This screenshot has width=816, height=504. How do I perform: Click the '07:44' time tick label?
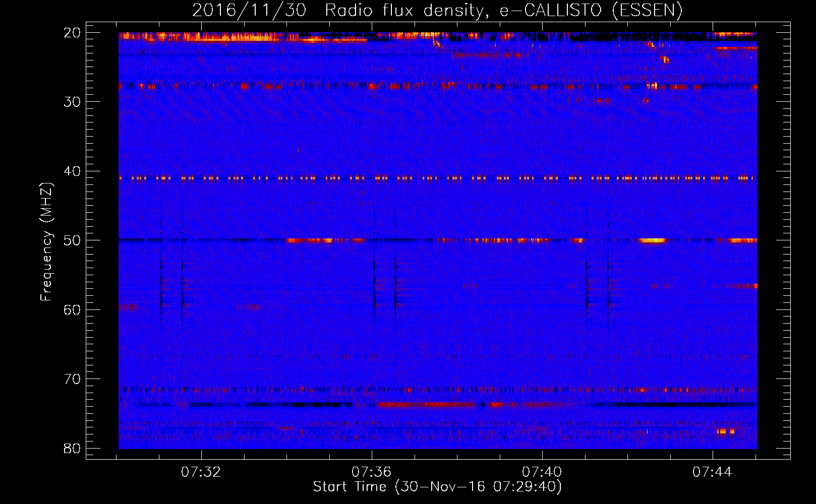pos(712,472)
